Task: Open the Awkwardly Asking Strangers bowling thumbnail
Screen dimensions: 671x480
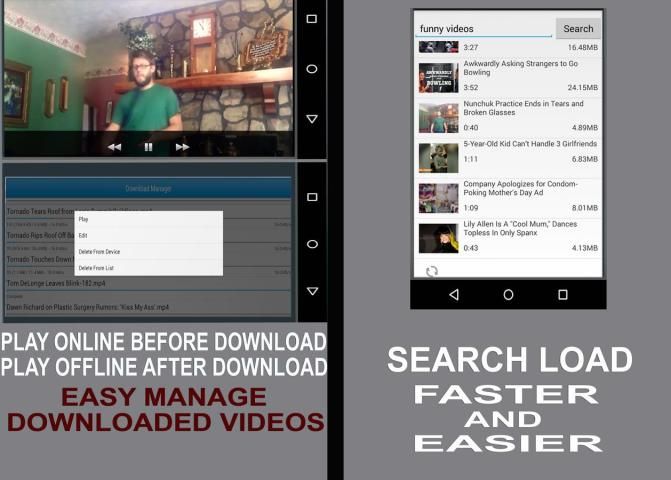Action: coord(438,76)
